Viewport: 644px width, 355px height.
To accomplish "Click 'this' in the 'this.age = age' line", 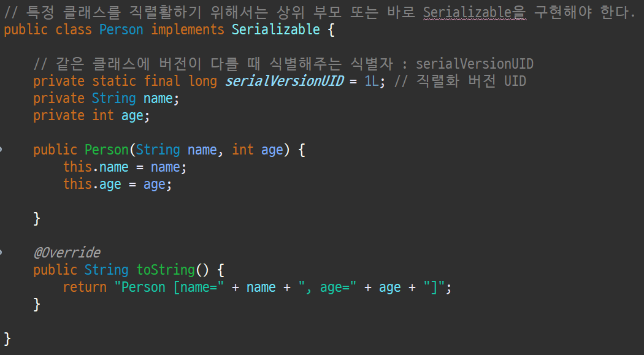I will (x=77, y=184).
